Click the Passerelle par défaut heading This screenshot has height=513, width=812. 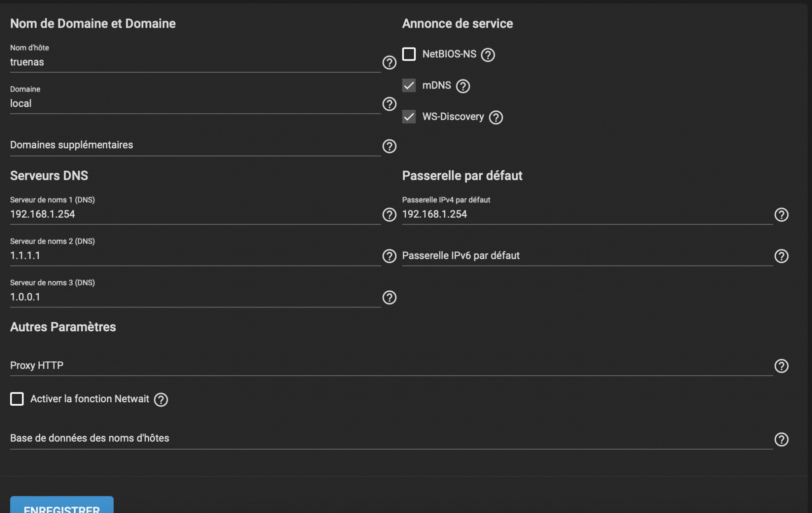462,176
